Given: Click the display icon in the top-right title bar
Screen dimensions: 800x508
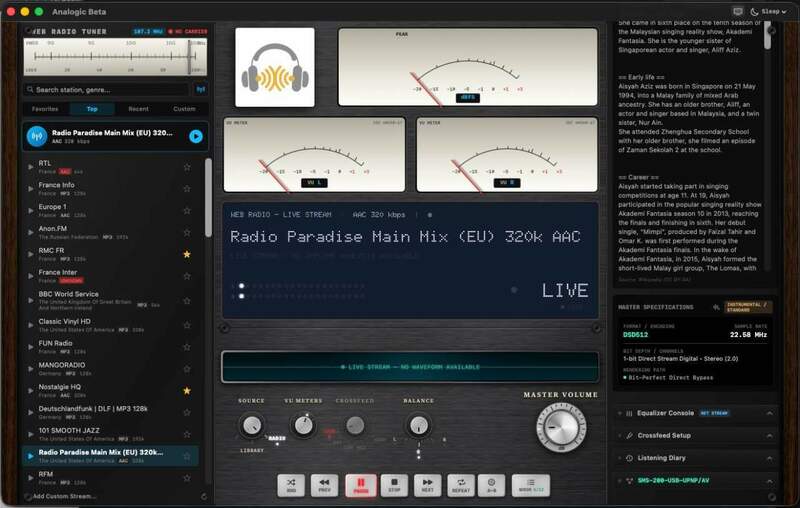Looking at the screenshot, I should (738, 11).
